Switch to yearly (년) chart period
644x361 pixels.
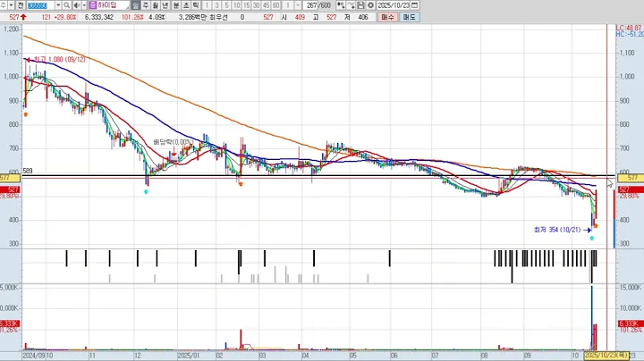pyautogui.click(x=165, y=5)
